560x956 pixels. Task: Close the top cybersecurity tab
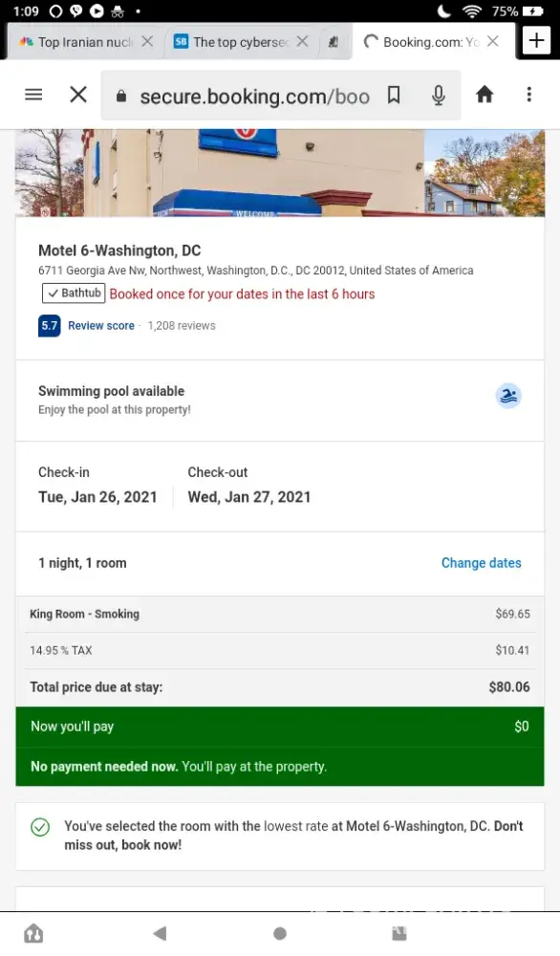pos(302,41)
